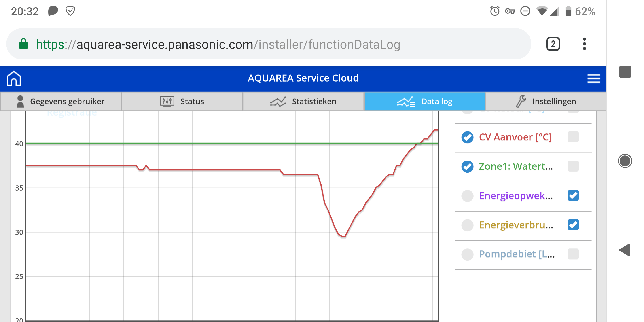Open the browser tab switcher showing 2

[553, 44]
